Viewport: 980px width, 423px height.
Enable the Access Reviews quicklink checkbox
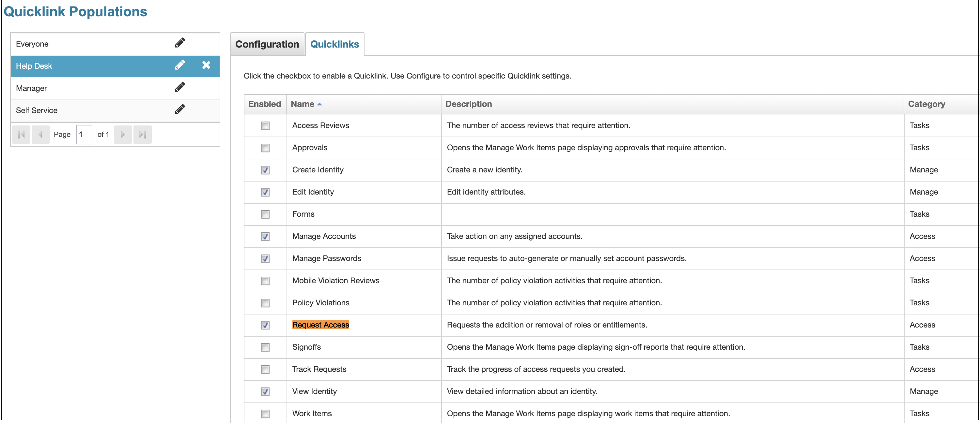265,126
